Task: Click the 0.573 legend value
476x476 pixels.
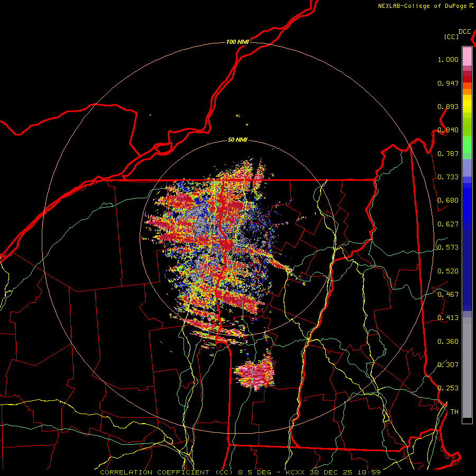Action: pyautogui.click(x=448, y=248)
